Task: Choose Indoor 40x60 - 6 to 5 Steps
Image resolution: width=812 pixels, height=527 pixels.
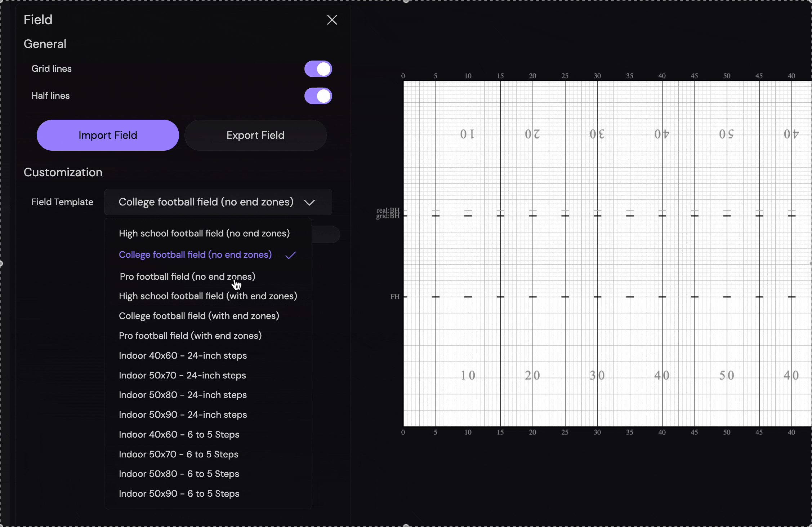Action: (179, 434)
